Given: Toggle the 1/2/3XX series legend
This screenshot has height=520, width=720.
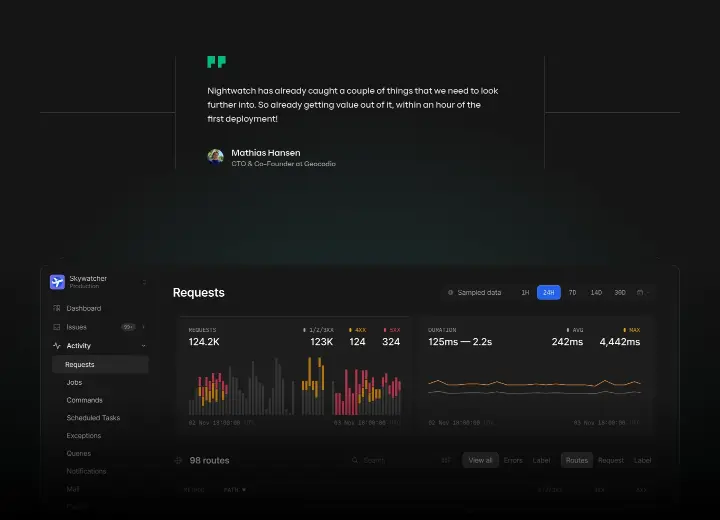Looking at the screenshot, I should 318,330.
